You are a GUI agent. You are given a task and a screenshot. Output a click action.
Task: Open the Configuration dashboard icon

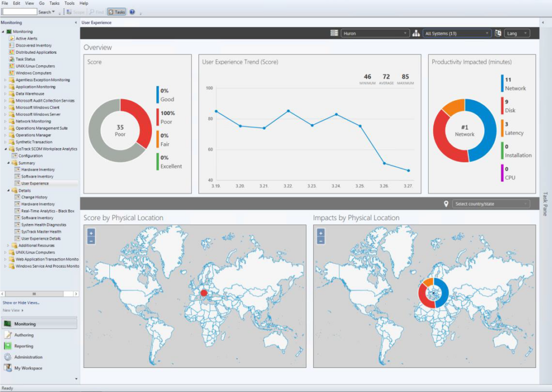click(x=15, y=156)
